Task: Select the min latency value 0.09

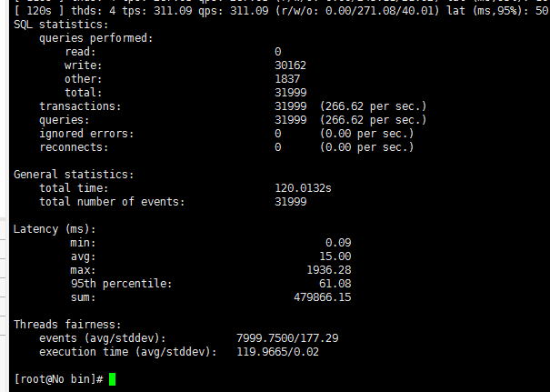Action: pos(338,243)
